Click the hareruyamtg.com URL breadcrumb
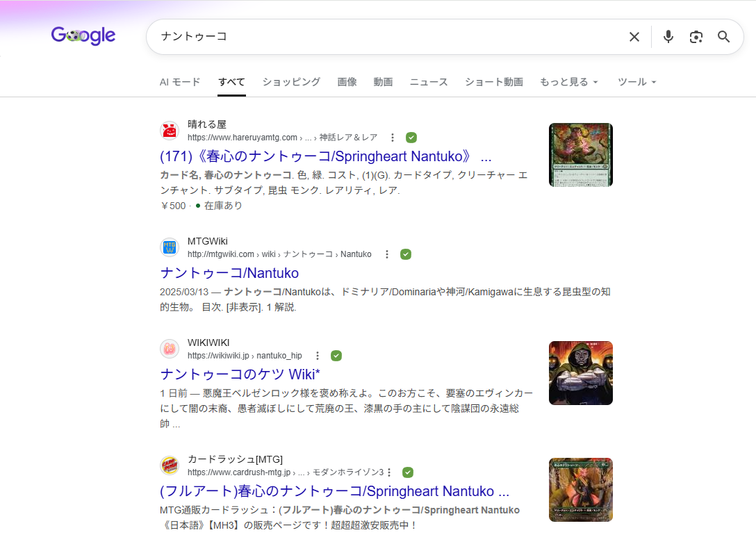The height and width of the screenshot is (544, 756). (283, 138)
